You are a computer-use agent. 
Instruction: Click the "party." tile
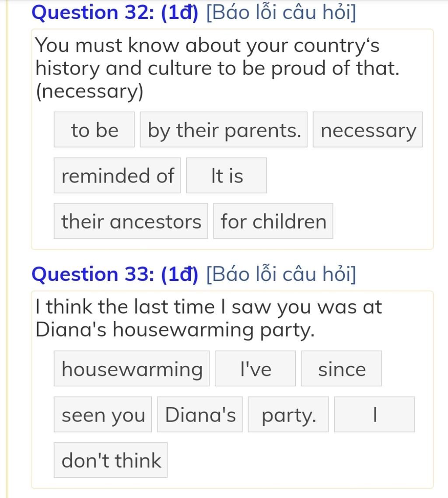(288, 414)
